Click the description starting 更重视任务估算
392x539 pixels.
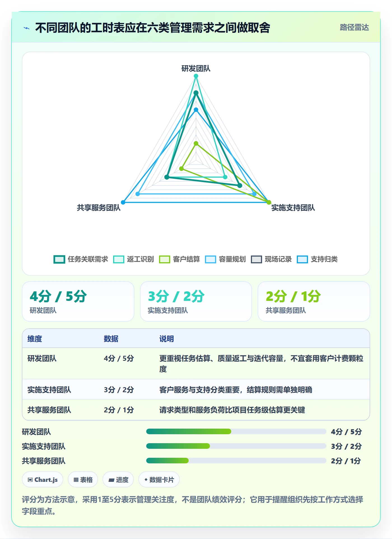(x=261, y=364)
